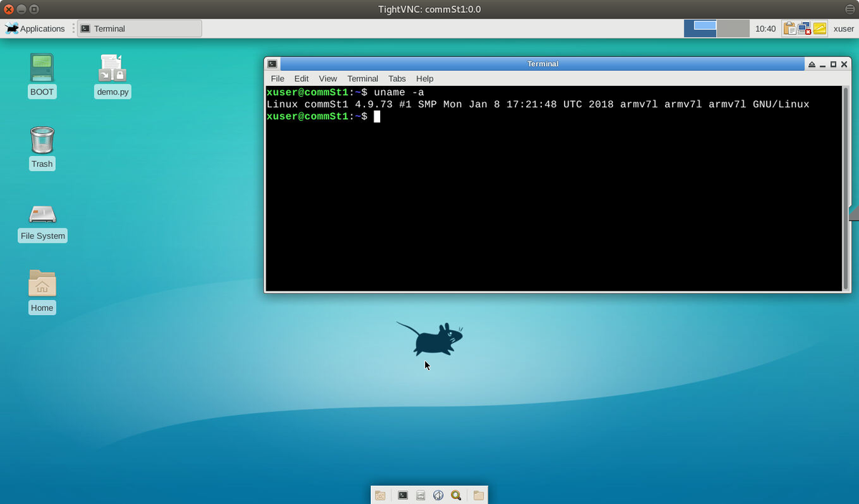
Task: Click the Terminal taskbar button
Action: coord(140,29)
